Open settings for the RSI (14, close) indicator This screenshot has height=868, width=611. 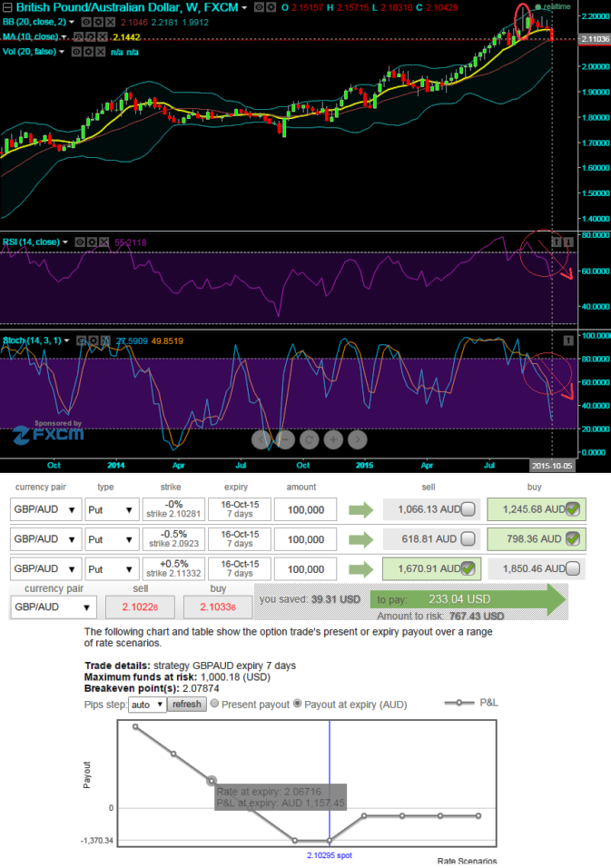[92, 242]
